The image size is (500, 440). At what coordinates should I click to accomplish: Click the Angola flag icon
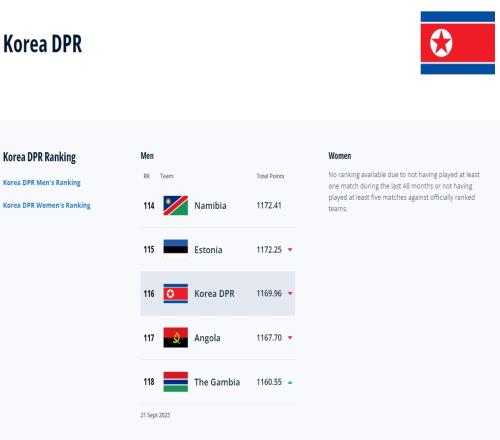pos(176,337)
